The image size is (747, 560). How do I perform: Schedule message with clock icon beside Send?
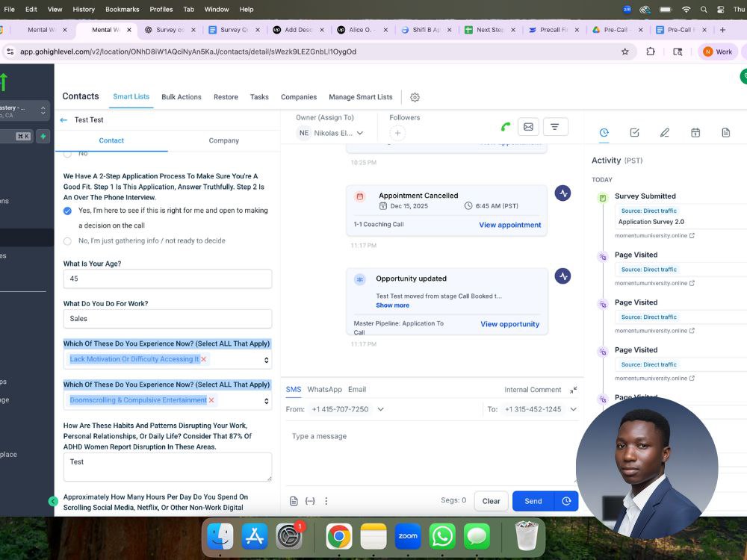pyautogui.click(x=566, y=501)
